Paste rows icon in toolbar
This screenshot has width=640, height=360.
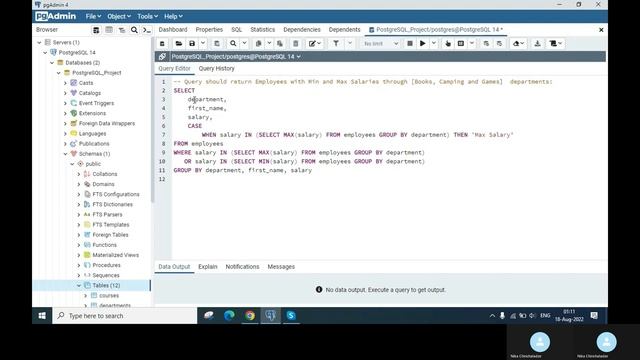[280, 43]
